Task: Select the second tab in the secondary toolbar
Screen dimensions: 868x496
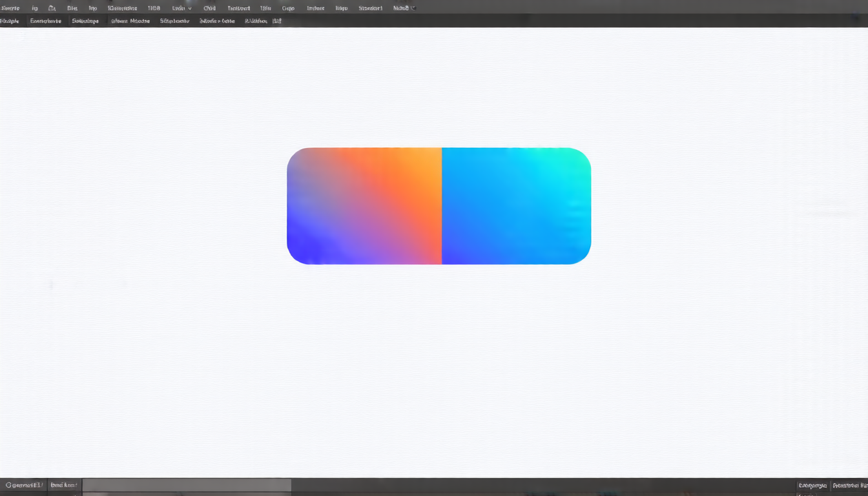Action: 46,21
